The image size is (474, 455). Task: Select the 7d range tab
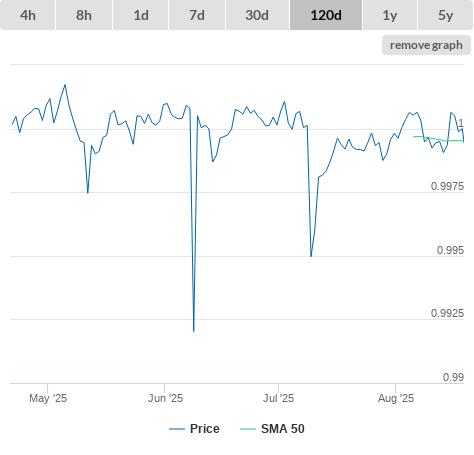(x=197, y=15)
